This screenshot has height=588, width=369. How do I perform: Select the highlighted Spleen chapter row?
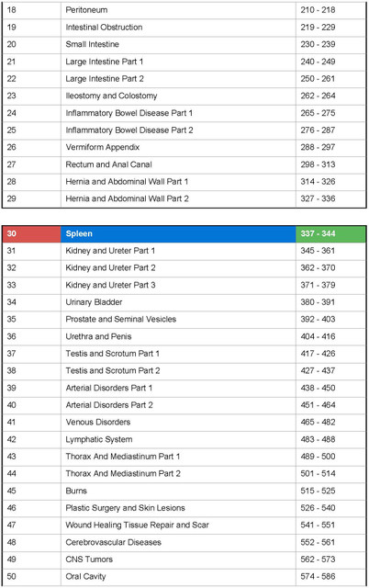coord(184,234)
